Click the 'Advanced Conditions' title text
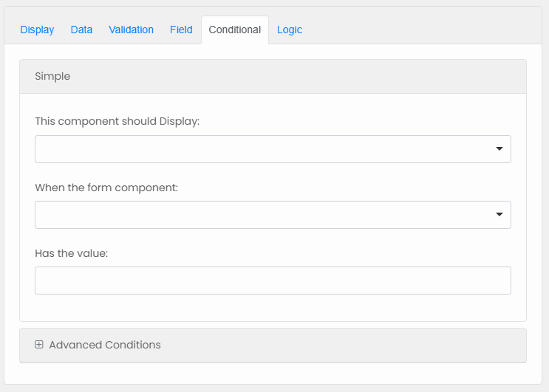Screen dimensions: 549x392 [105, 345]
